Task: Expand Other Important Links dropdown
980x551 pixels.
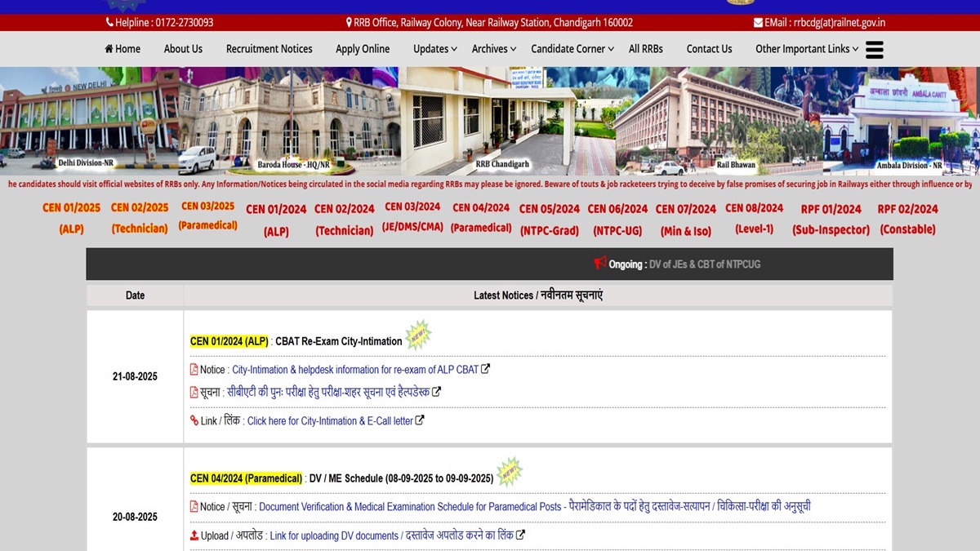Action: (x=807, y=49)
